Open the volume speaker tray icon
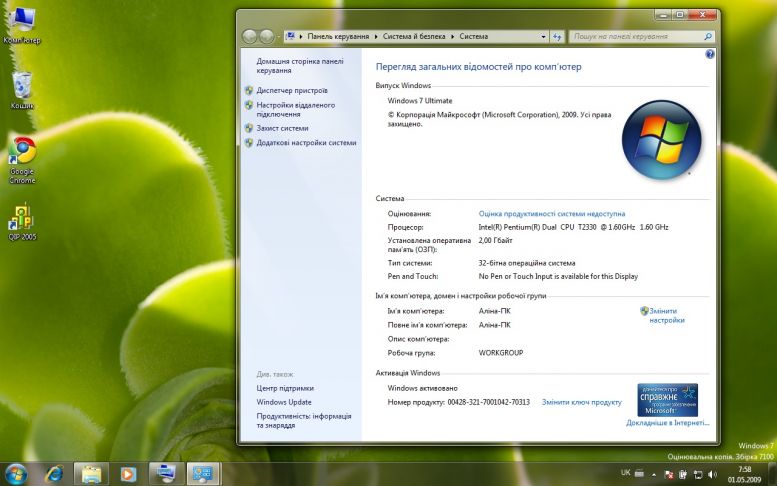Image resolution: width=777 pixels, height=486 pixels. (713, 475)
